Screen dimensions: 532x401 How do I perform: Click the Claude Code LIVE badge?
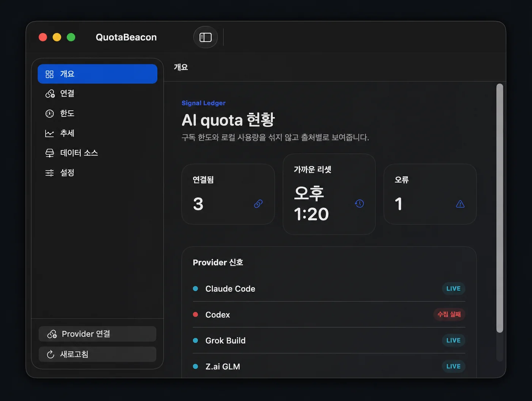(x=453, y=289)
